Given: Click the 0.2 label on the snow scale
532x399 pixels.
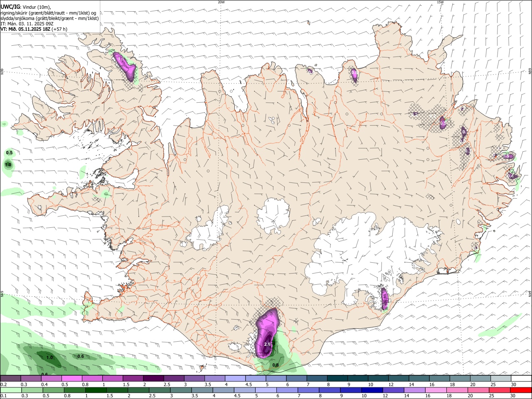Looking at the screenshot, I should (x=3, y=384).
